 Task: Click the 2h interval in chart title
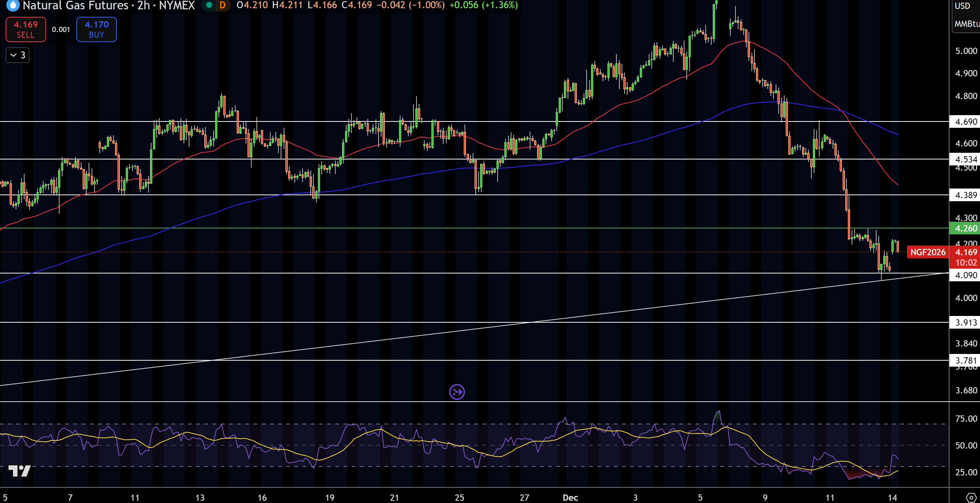(143, 5)
